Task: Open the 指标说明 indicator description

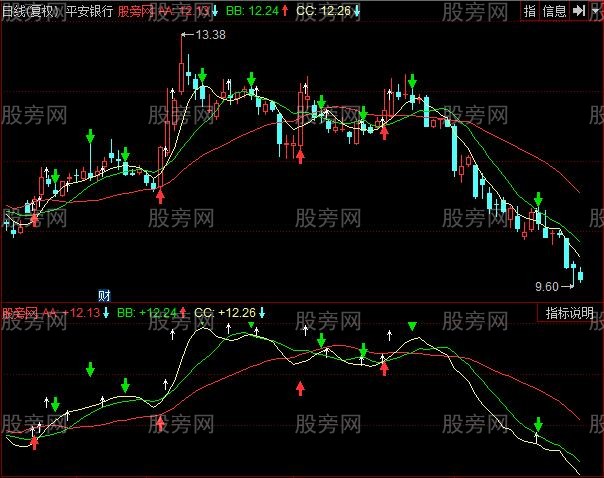Action: coord(570,313)
